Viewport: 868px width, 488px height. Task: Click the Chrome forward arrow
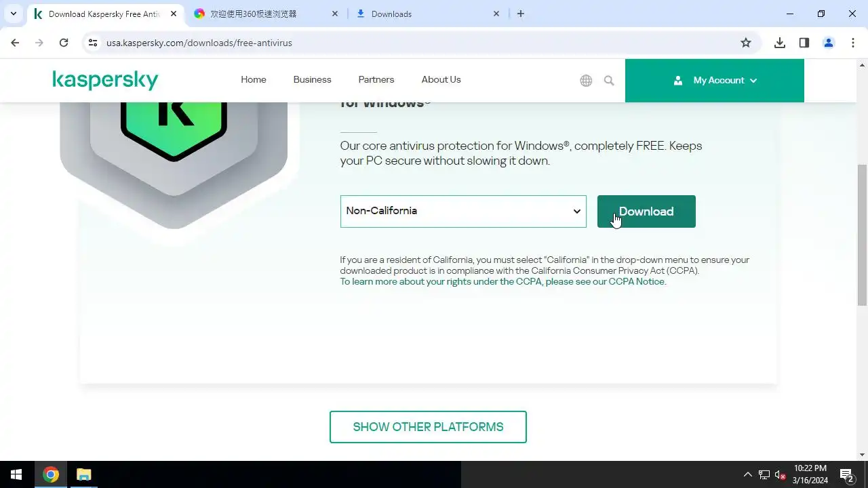coord(39,43)
